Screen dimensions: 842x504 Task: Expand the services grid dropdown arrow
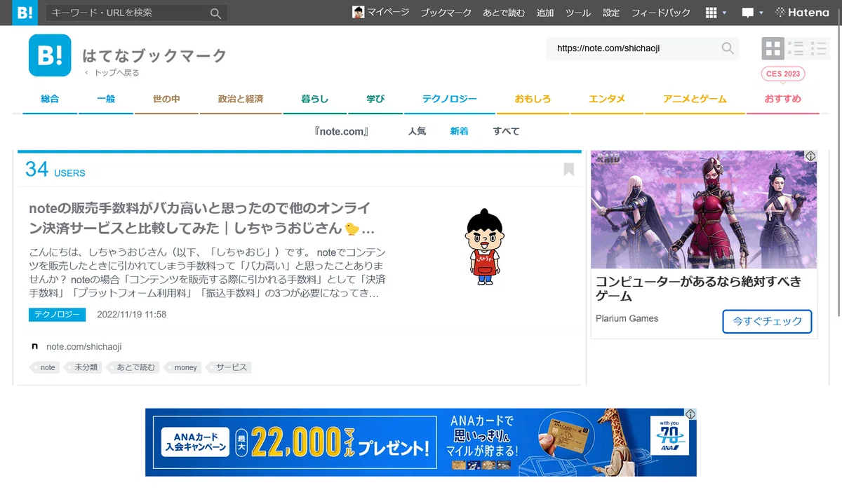[x=725, y=13]
